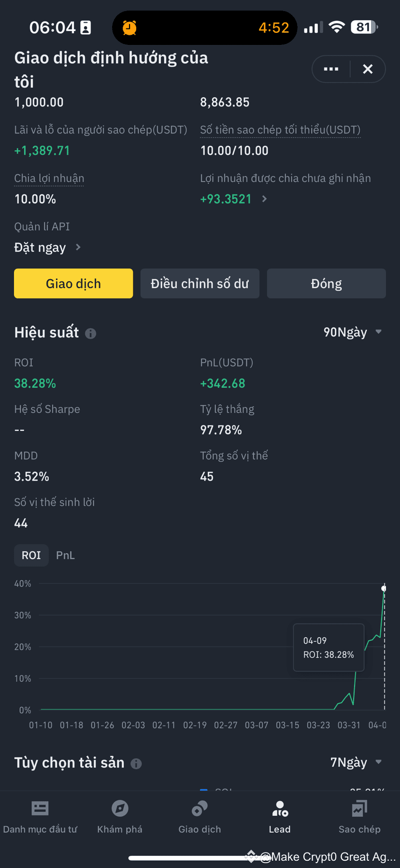Tap the orange alarm clock indicator

129,28
